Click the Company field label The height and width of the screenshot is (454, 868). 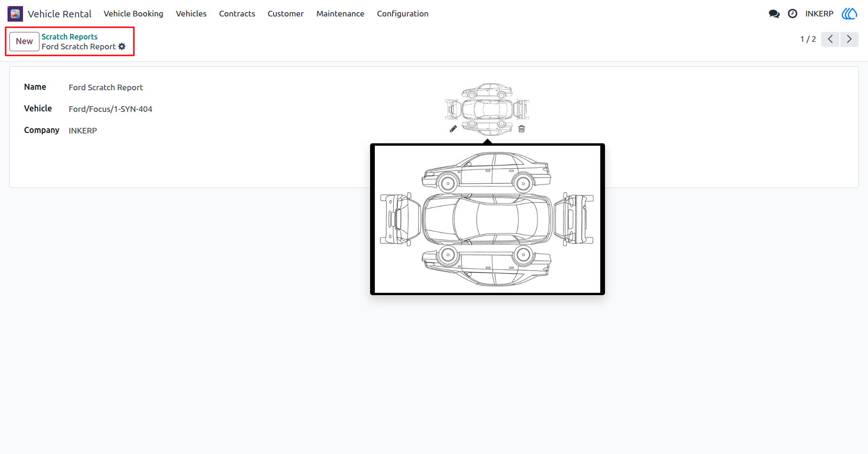pos(42,130)
